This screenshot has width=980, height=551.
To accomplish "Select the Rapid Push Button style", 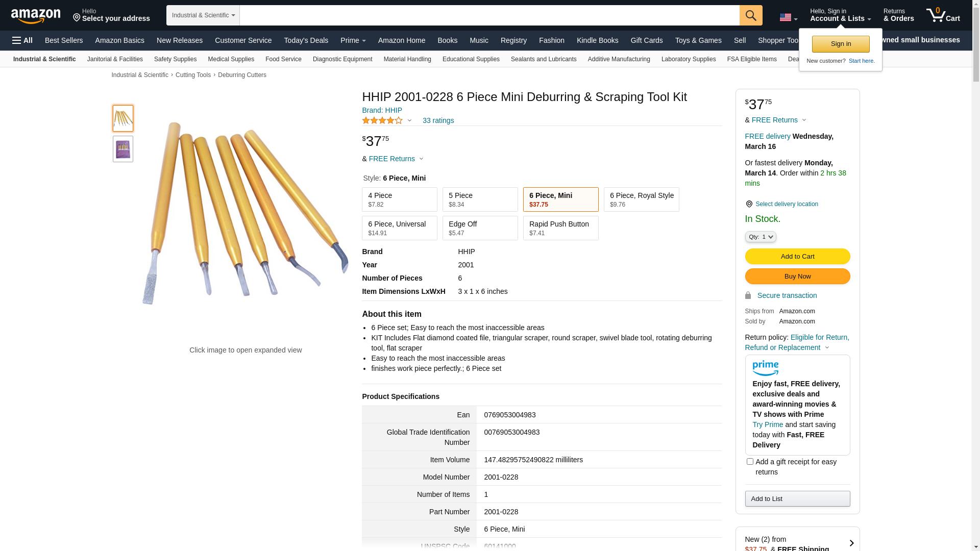I will point(560,228).
